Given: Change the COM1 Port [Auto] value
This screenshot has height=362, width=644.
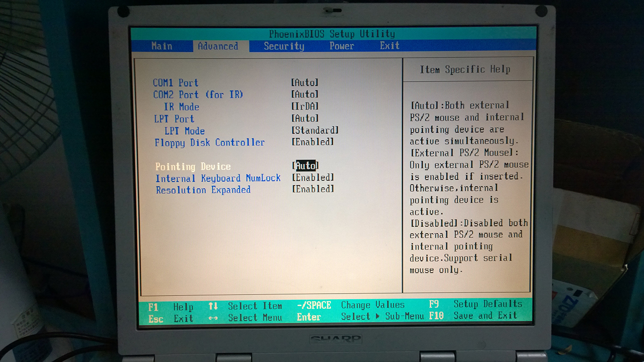Looking at the screenshot, I should pos(305,82).
